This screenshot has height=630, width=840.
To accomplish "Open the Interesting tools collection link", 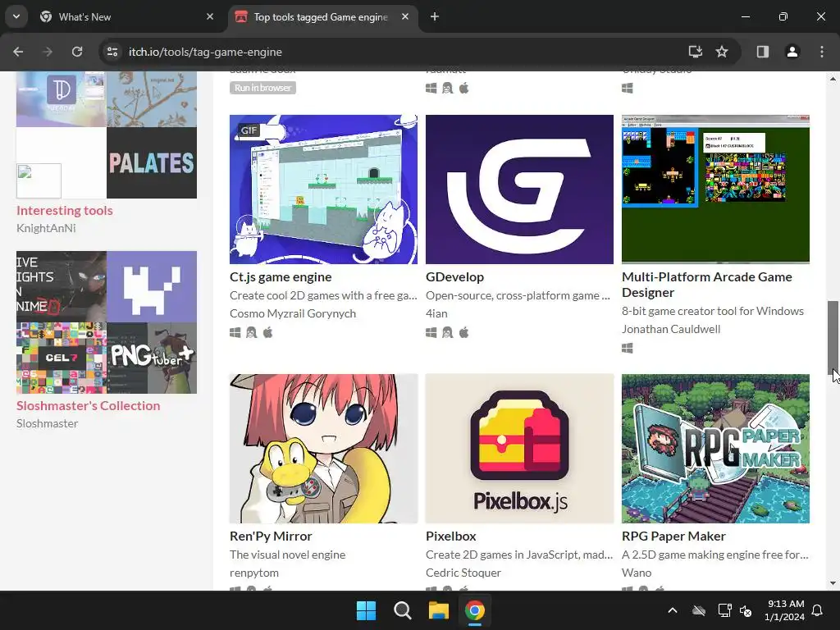I will [65, 211].
